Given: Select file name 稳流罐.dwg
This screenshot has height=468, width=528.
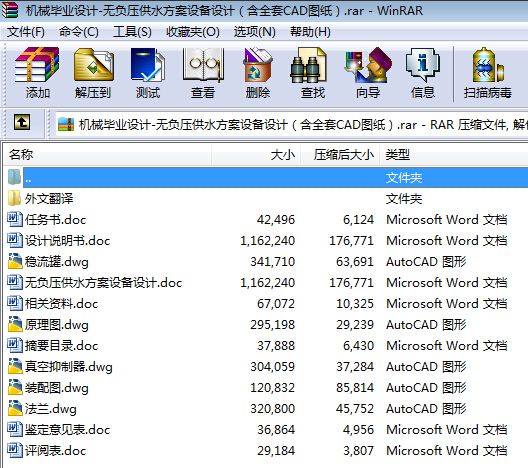Looking at the screenshot, I should (57, 262).
